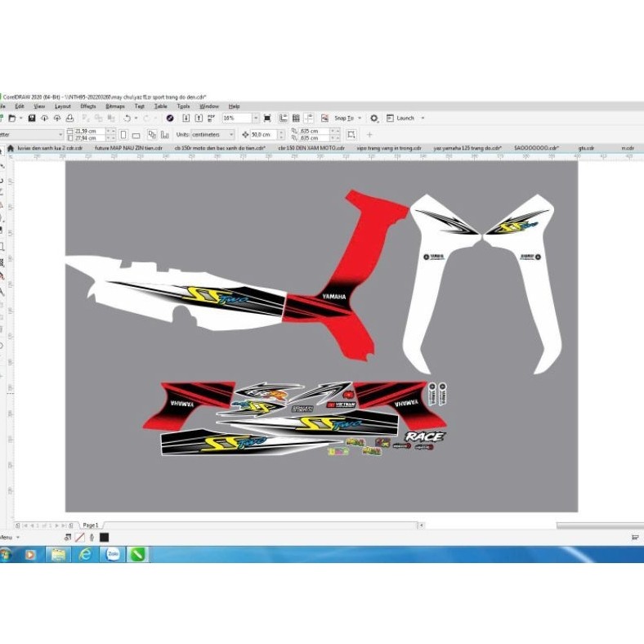Click the quick customize plus icon
This screenshot has width=644, height=644.
click(369, 134)
